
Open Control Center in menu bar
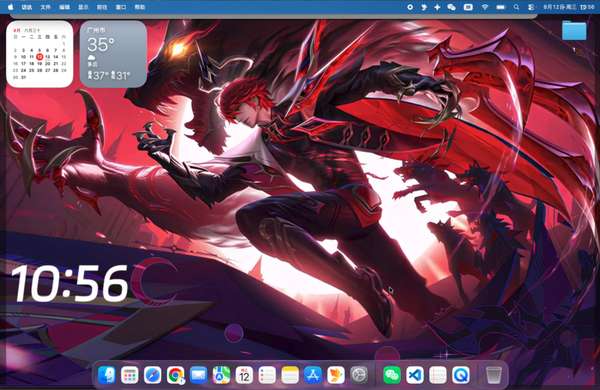[x=531, y=7]
